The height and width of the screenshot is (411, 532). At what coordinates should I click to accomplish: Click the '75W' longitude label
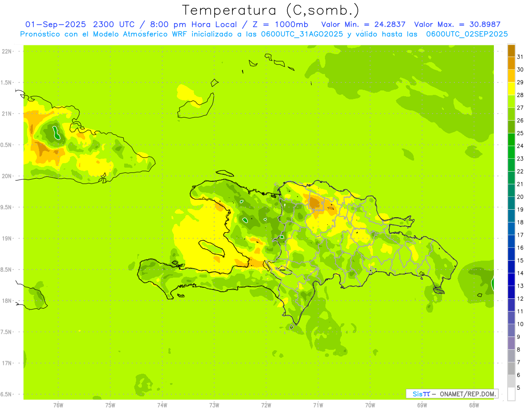tap(110, 405)
